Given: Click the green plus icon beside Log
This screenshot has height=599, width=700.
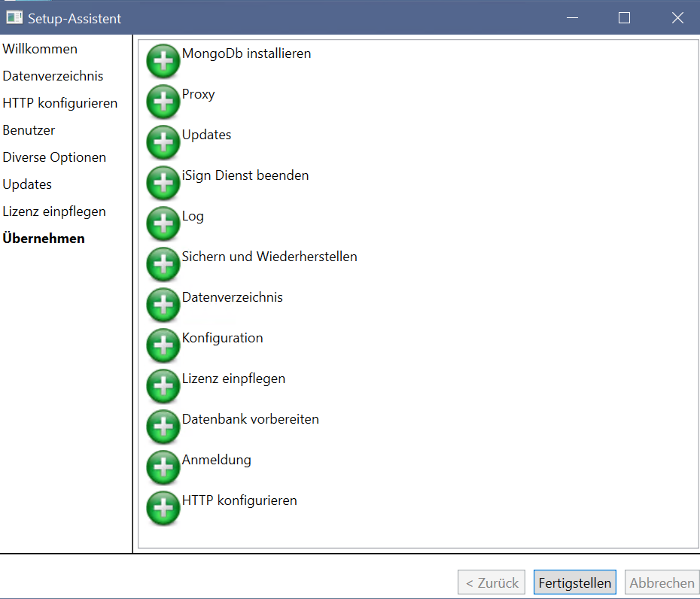Looking at the screenshot, I should [x=163, y=223].
